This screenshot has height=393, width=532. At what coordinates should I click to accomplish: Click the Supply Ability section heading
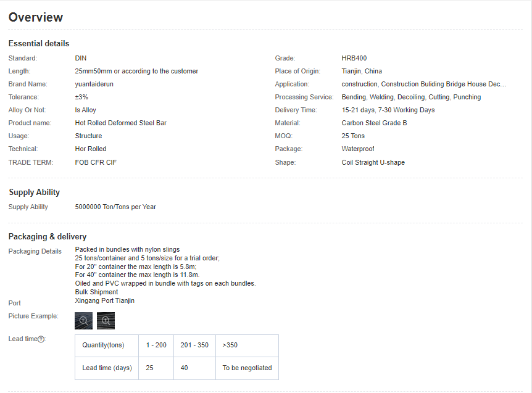(x=35, y=192)
